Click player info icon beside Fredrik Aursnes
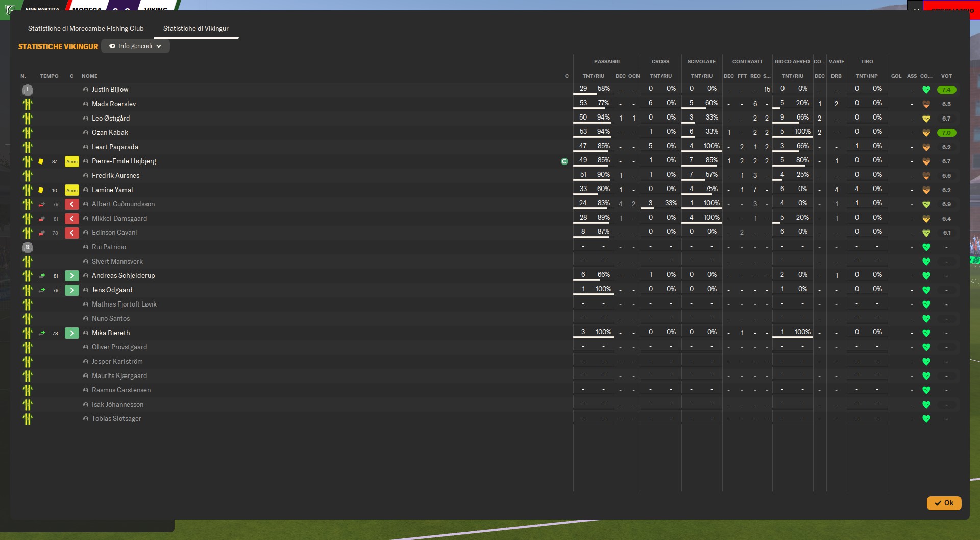 pyautogui.click(x=86, y=176)
